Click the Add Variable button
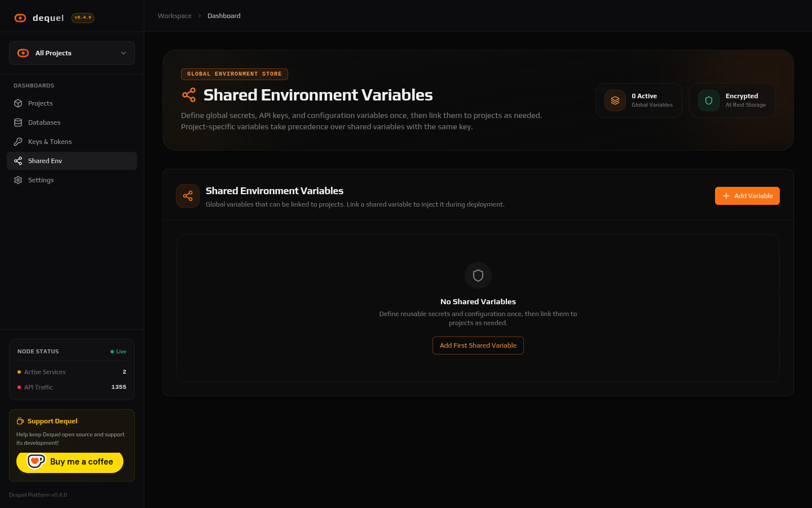 coord(747,196)
